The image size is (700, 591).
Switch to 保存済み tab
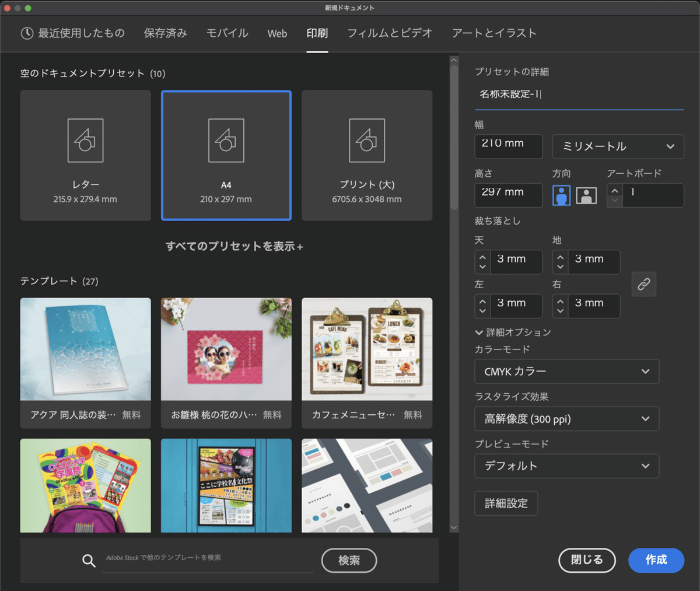pos(166,33)
